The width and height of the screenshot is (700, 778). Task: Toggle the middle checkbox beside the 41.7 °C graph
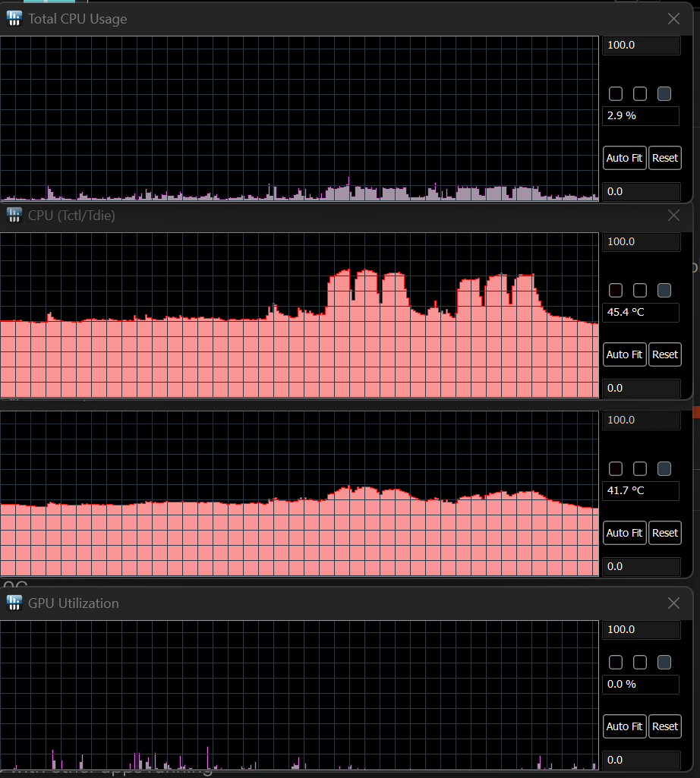(x=640, y=468)
